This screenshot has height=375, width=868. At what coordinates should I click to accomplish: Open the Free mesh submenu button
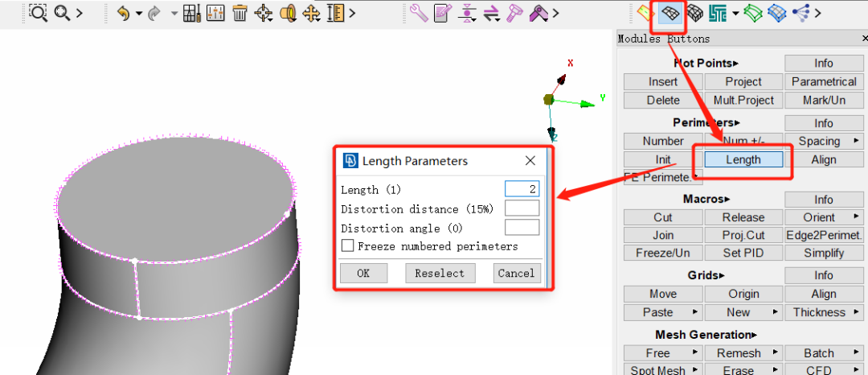coord(662,352)
